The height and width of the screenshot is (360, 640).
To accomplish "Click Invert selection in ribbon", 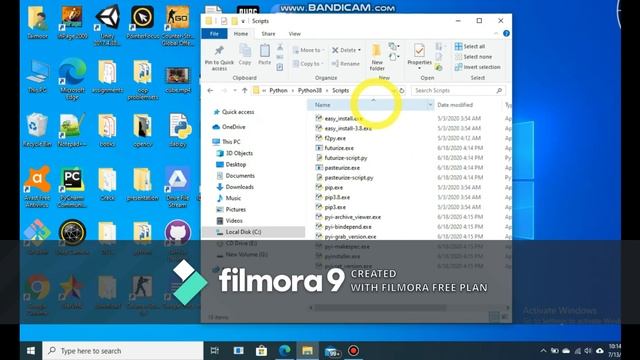I will coord(478,67).
